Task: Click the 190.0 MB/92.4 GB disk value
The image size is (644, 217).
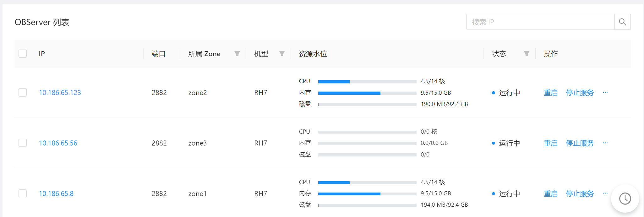Action: pos(445,104)
